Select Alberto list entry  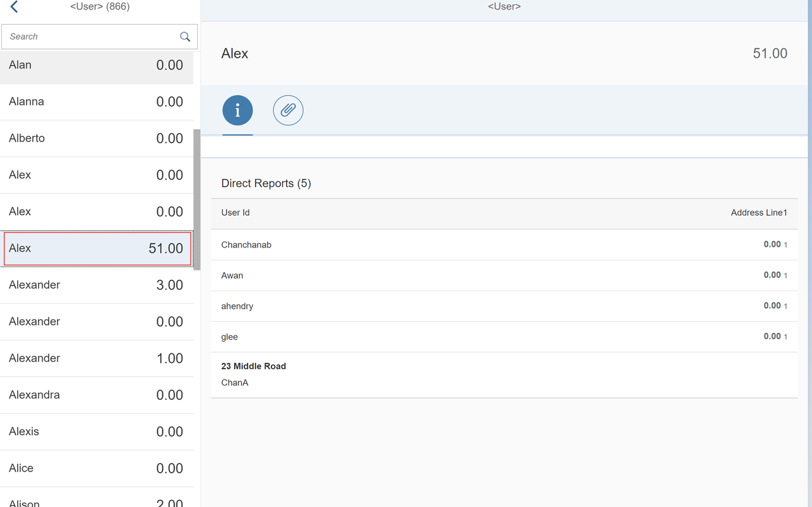pos(96,138)
